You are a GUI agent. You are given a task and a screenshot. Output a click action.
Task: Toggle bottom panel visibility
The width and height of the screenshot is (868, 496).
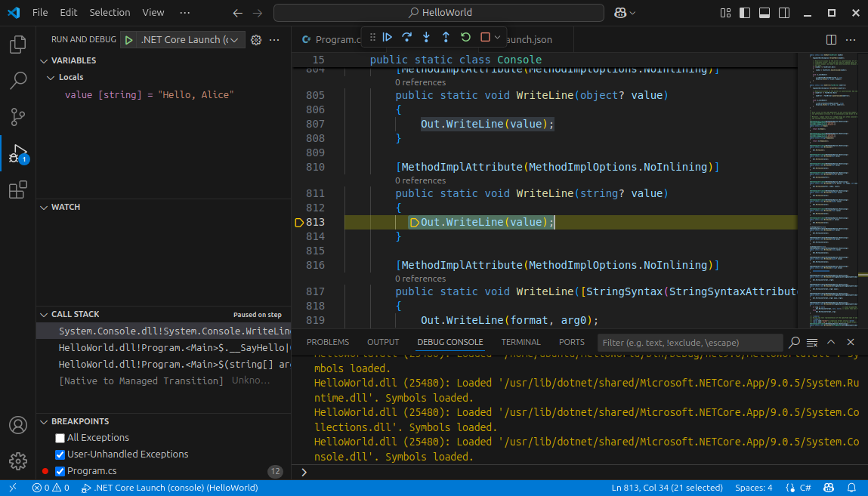click(x=765, y=13)
